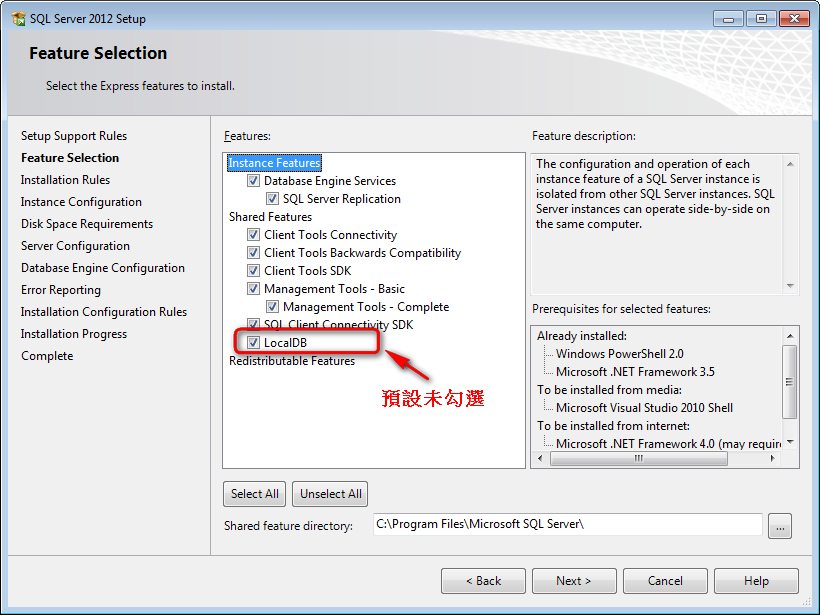
Task: Click the Unselect All button
Action: click(331, 494)
